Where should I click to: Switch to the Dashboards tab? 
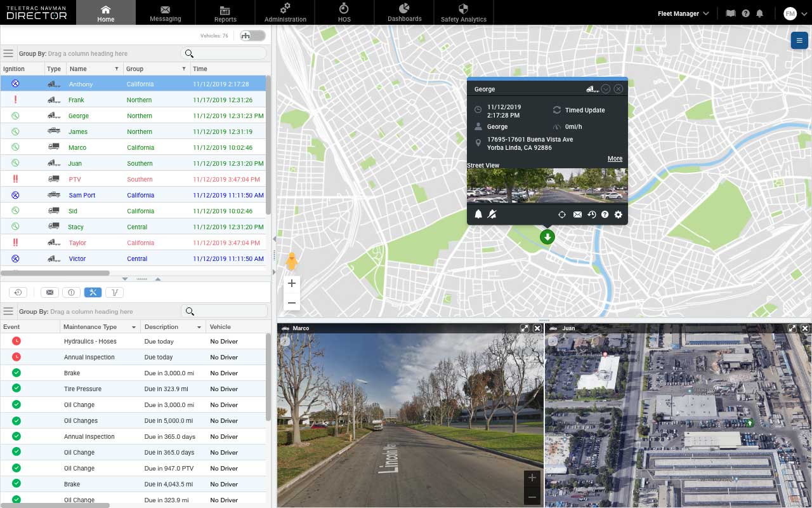coord(403,12)
